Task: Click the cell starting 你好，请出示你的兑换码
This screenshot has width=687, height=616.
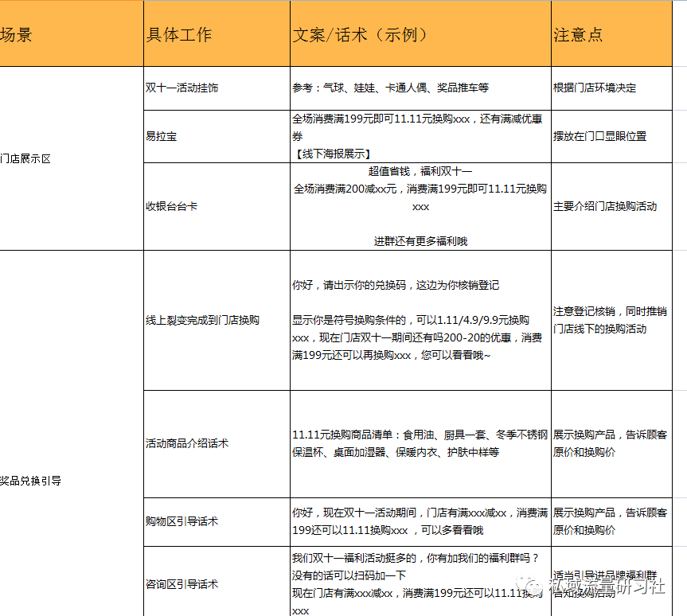Action: coord(420,320)
